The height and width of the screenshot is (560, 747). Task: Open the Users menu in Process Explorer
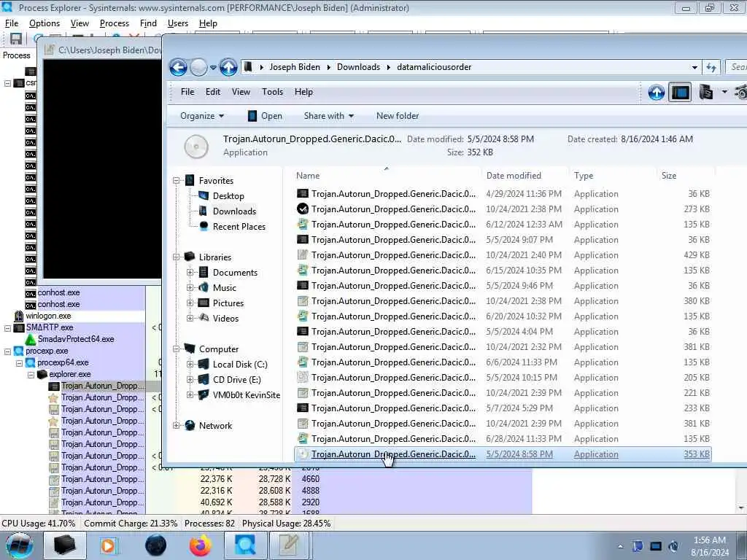coord(178,23)
